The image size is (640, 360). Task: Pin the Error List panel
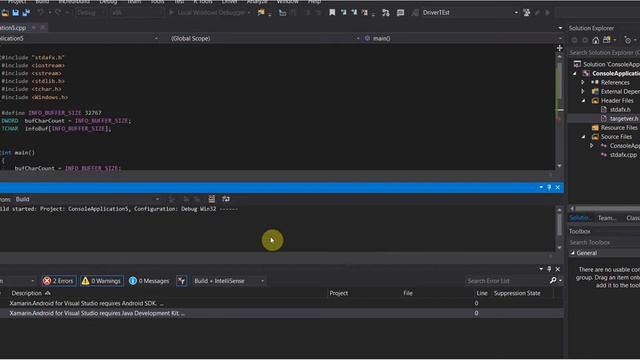click(x=549, y=269)
